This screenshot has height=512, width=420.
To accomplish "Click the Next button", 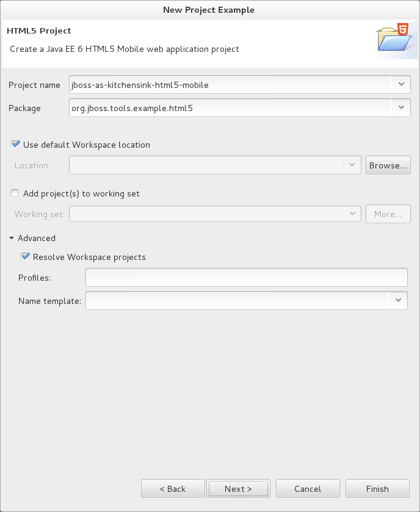I will [238, 489].
